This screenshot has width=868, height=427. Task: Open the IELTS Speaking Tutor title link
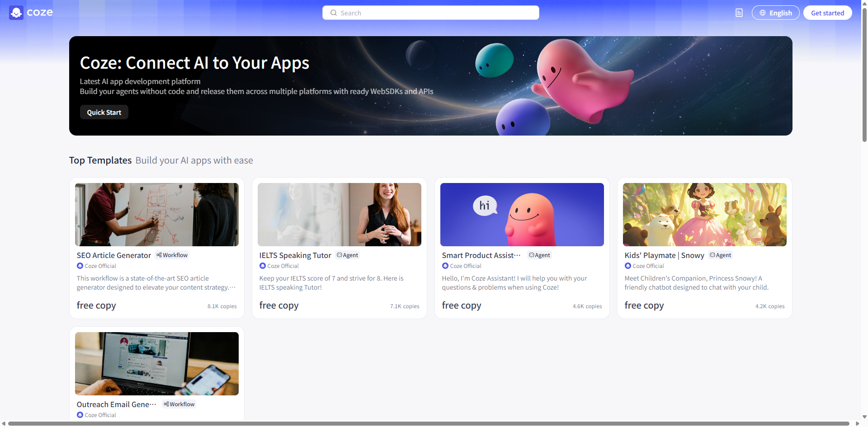click(295, 255)
